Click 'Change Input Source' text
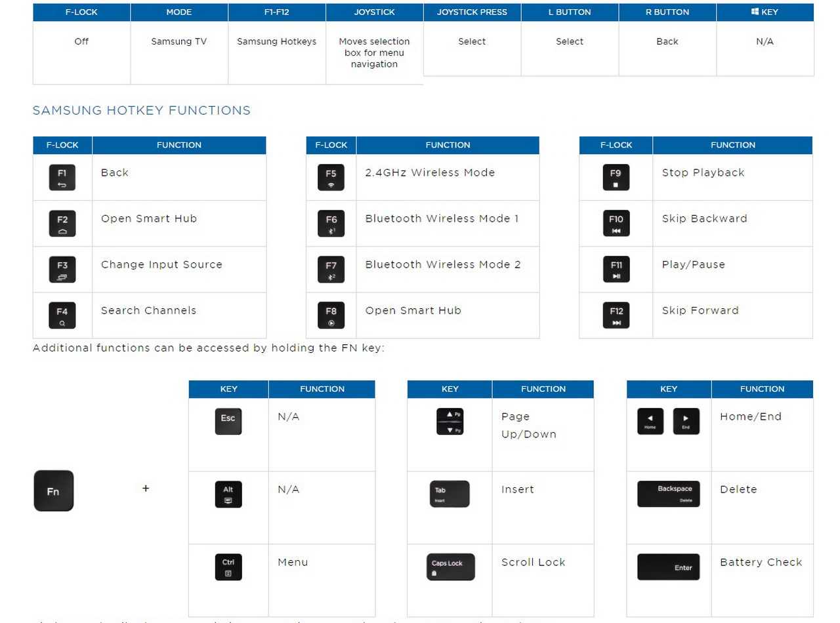 161,265
